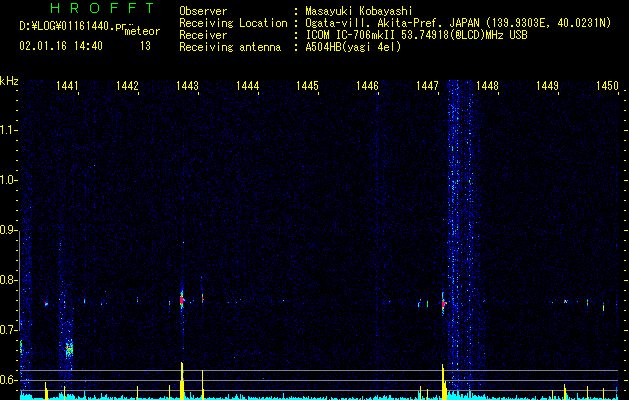Click the A504HB(yagi 4el) antenna text

(x=353, y=47)
